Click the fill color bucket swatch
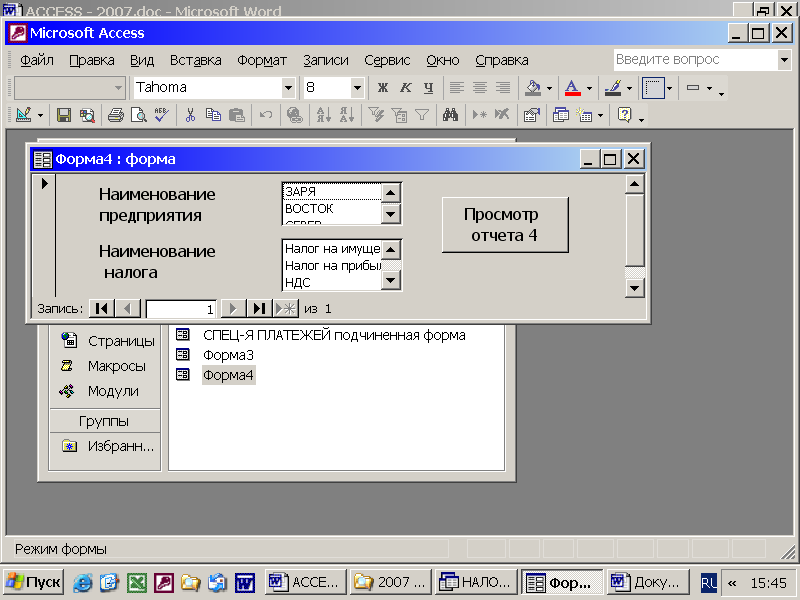 (533, 88)
